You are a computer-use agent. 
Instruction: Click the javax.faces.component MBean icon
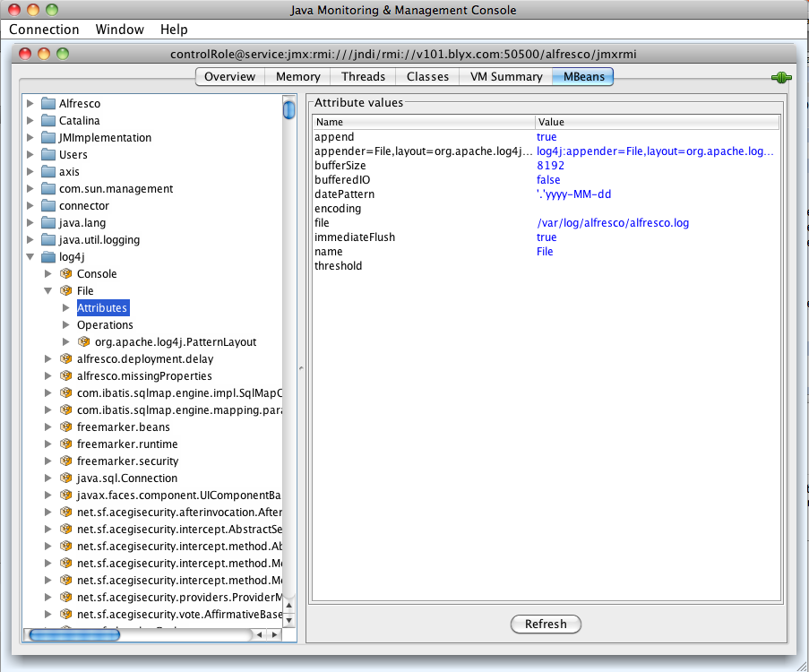pos(65,495)
